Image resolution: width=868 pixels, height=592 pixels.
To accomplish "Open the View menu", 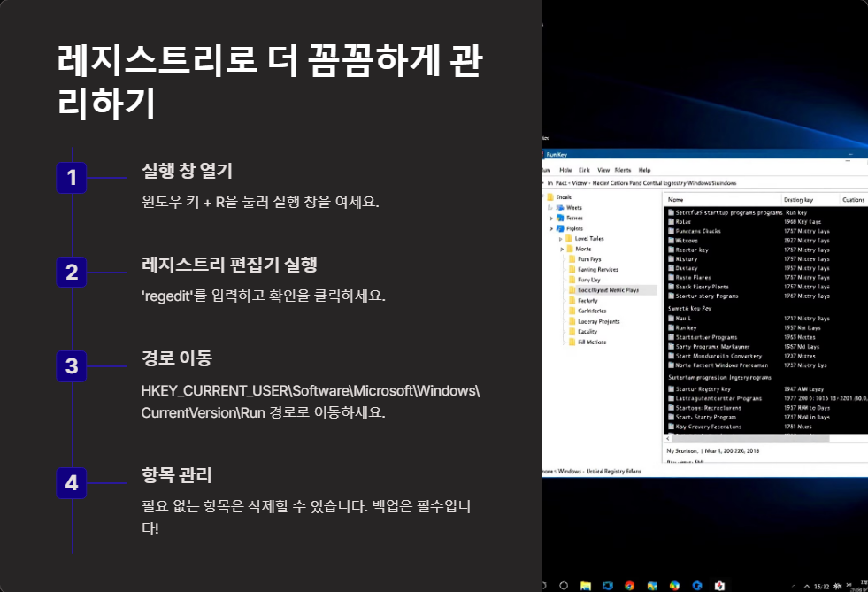I will (x=603, y=170).
